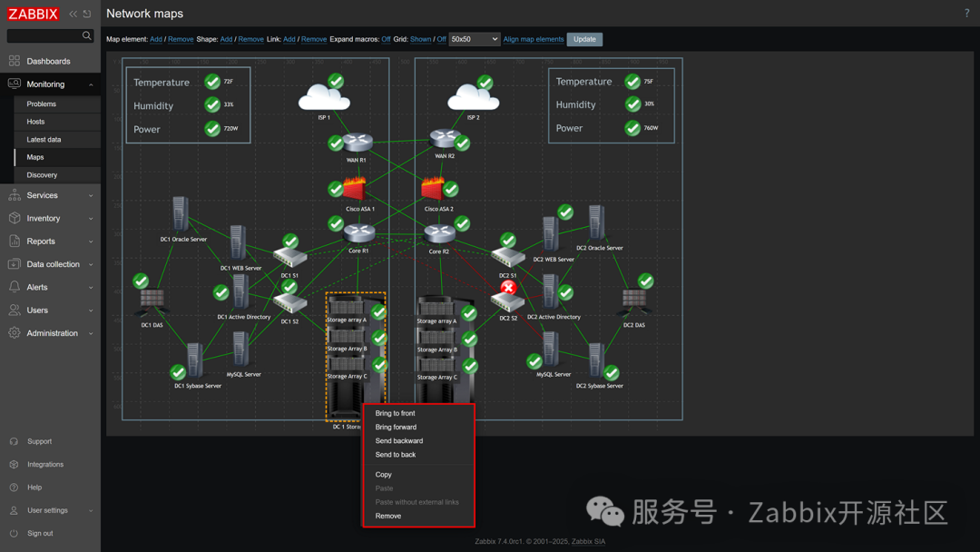
Task: Click the Zabbix logo
Action: pos(33,14)
